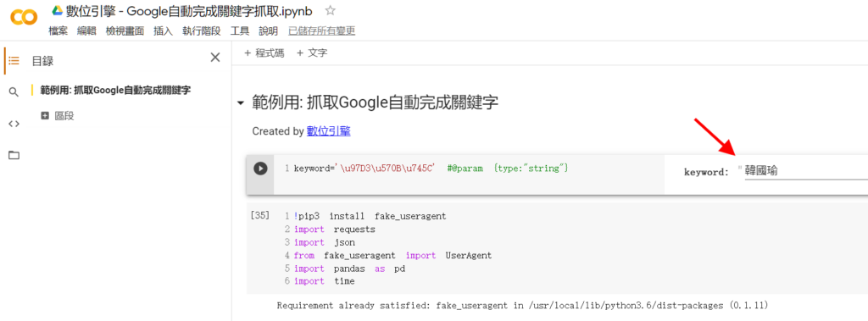The height and width of the screenshot is (321, 868).
Task: Add a code cell with + 程式碼
Action: pyautogui.click(x=264, y=53)
